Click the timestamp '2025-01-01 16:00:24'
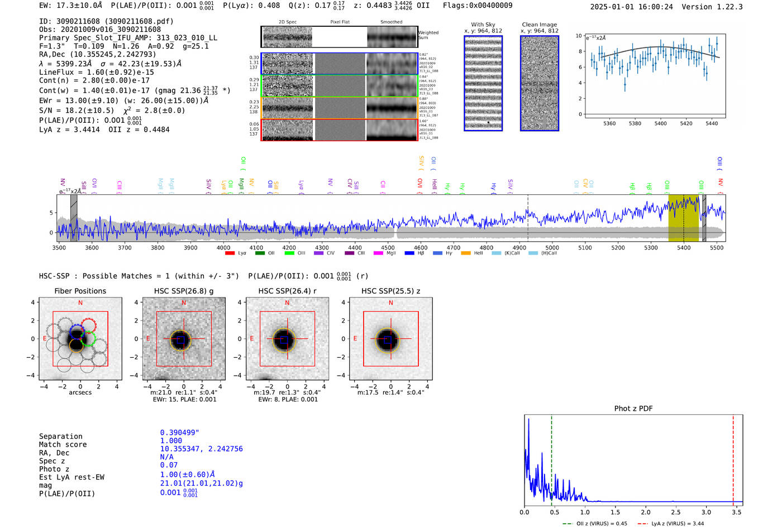The height and width of the screenshot is (532, 782). pyautogui.click(x=631, y=7)
